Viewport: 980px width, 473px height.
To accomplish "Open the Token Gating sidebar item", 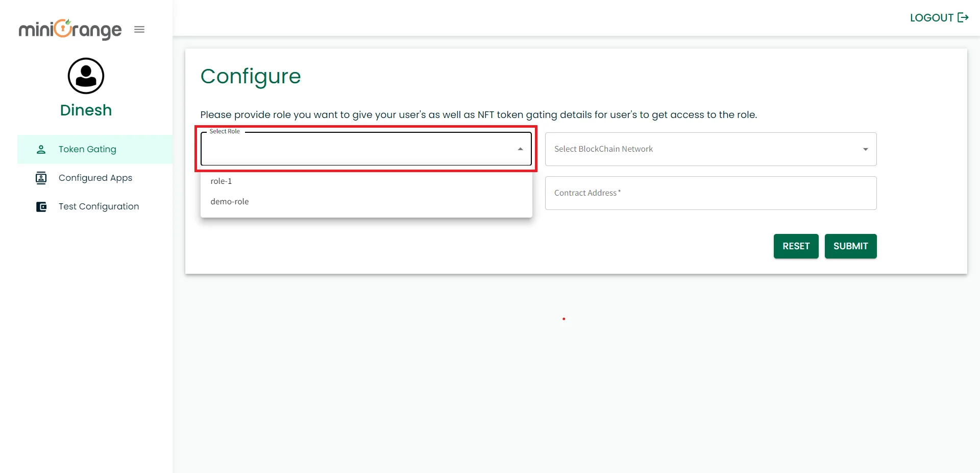I will (87, 149).
